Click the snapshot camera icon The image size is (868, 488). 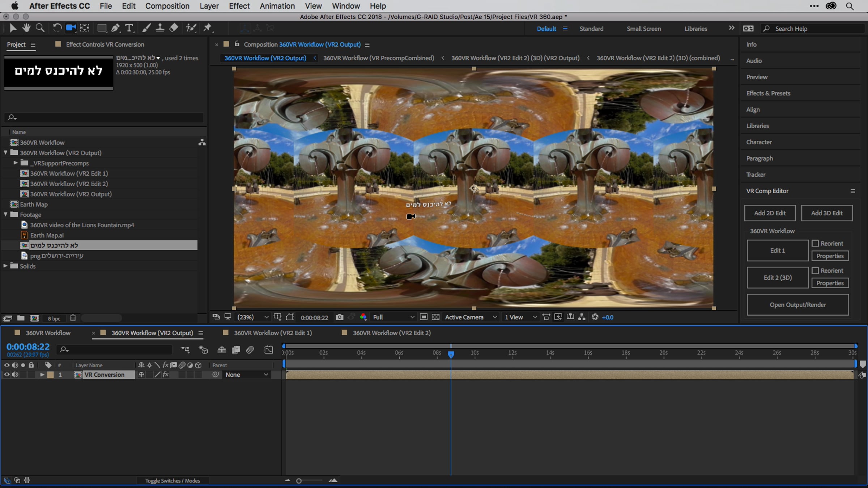[x=339, y=317]
